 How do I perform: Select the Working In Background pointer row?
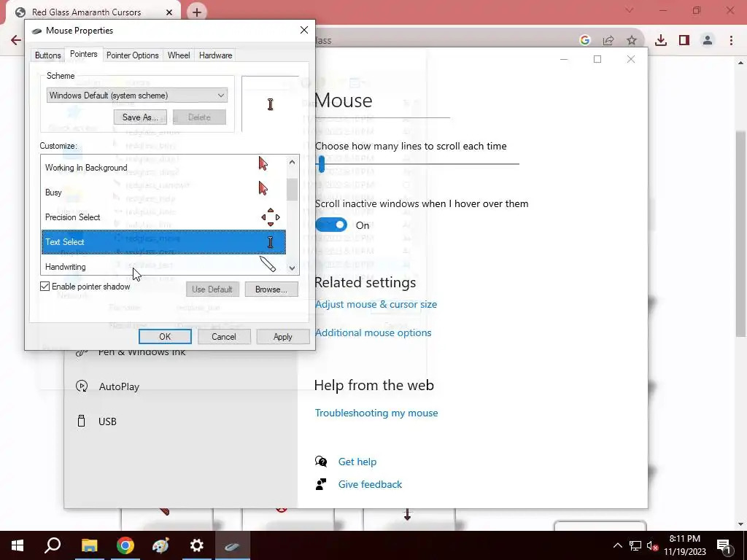click(x=163, y=167)
